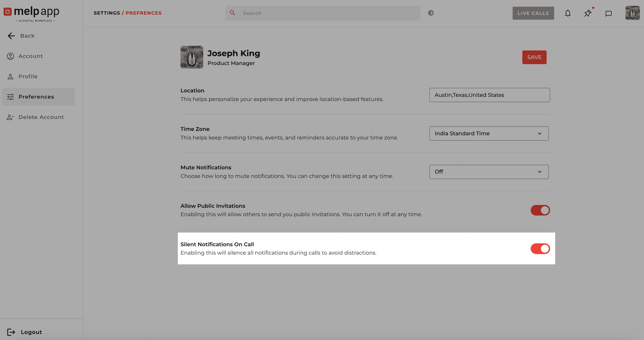The height and width of the screenshot is (340, 644).
Task: Open the Account settings section
Action: 31,56
